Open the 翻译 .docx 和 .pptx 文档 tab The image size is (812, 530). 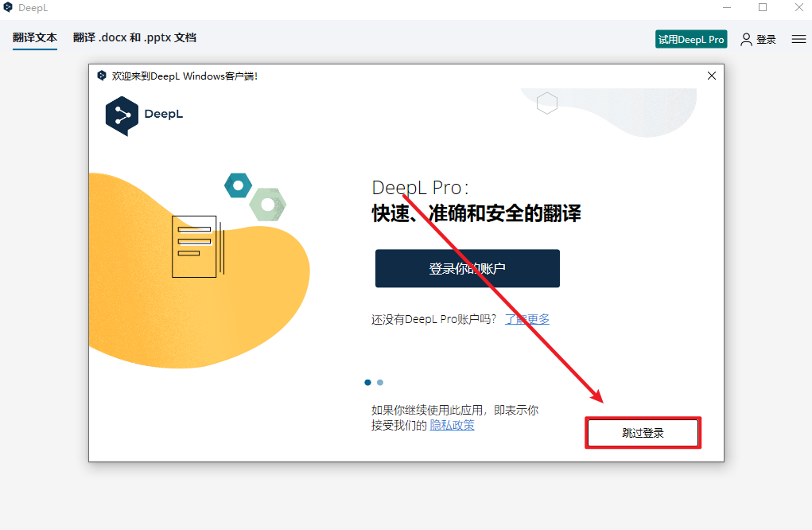(x=134, y=37)
